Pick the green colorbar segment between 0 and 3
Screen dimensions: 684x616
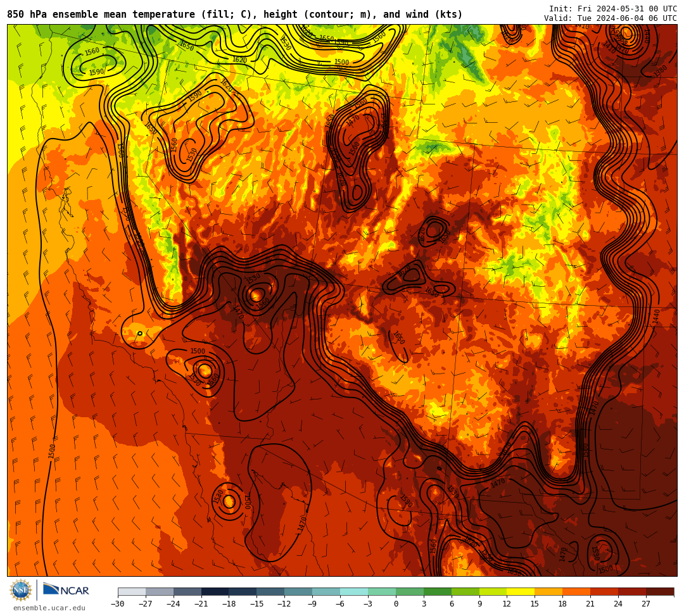(410, 591)
